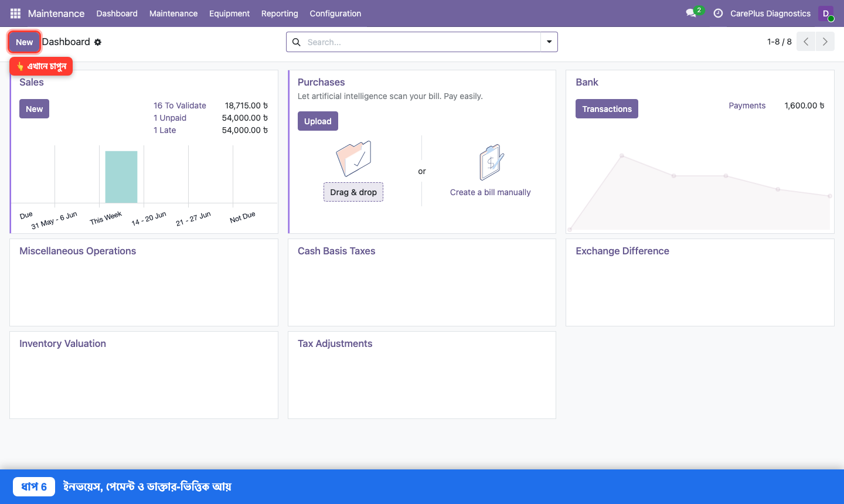Click the search magnifier icon

coord(297,42)
